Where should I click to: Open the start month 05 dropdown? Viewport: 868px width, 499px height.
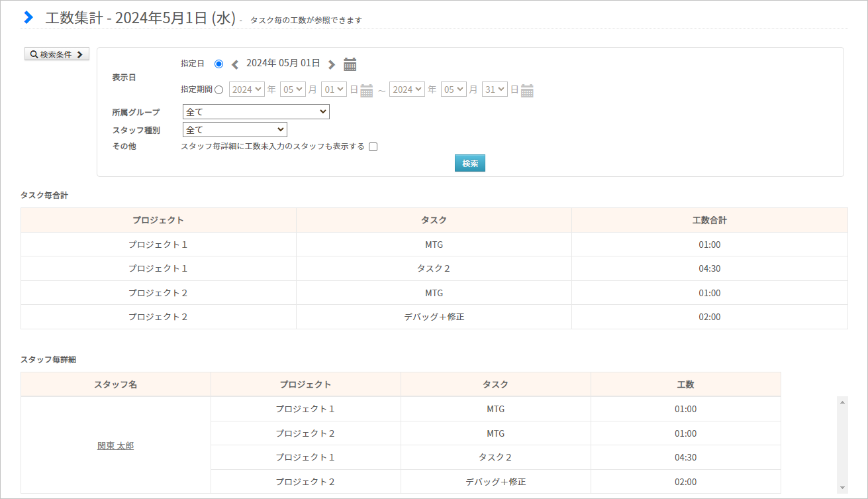pos(293,89)
